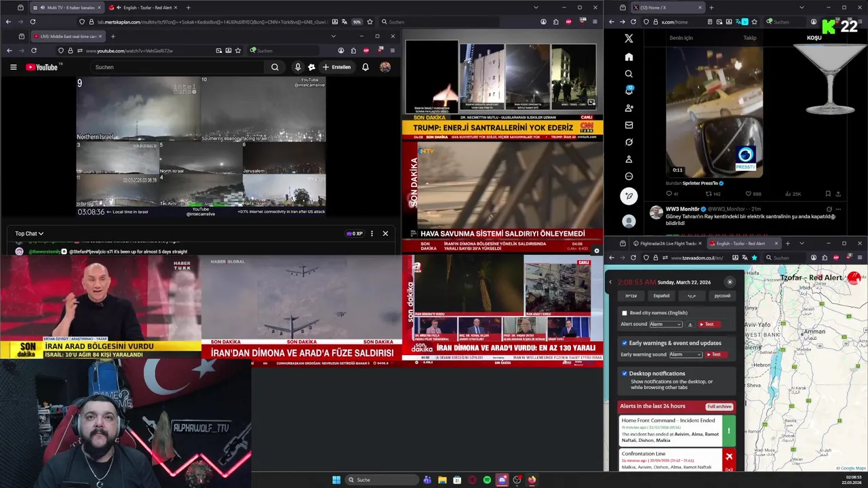Click the YouTube Suchen search field
This screenshot has height=488, width=868.
pos(176,67)
